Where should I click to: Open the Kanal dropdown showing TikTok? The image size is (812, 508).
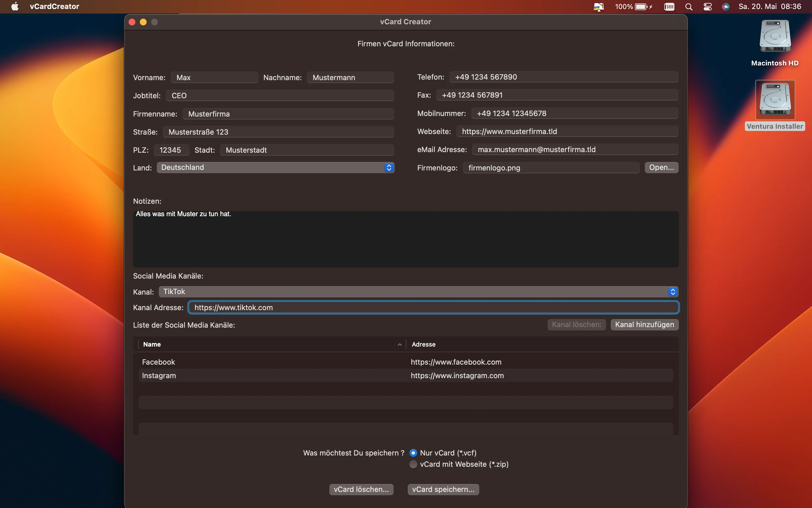[x=418, y=292]
